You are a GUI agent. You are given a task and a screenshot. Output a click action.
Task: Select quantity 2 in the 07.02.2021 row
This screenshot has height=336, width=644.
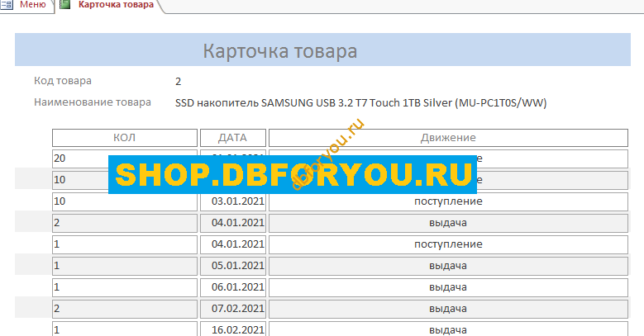pyautogui.click(x=125, y=309)
